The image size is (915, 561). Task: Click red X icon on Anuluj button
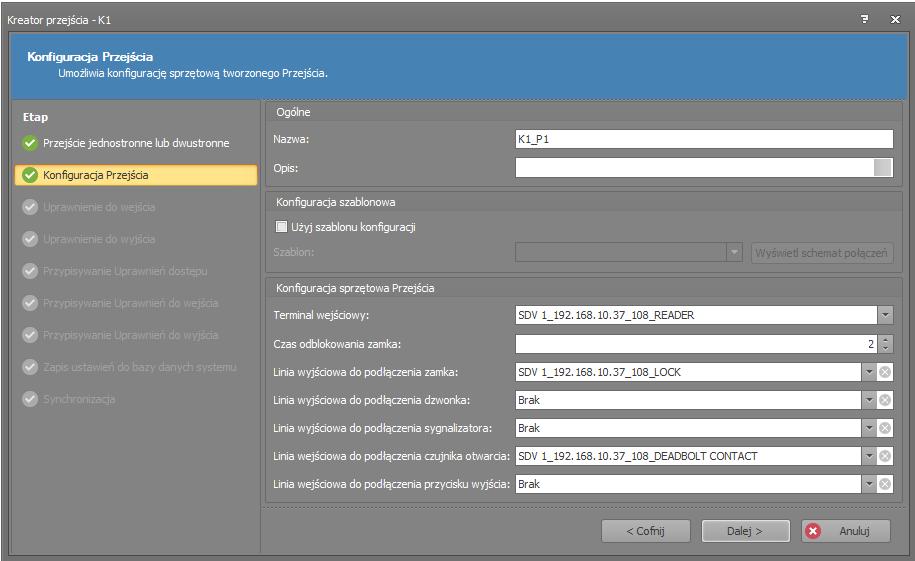click(x=813, y=531)
